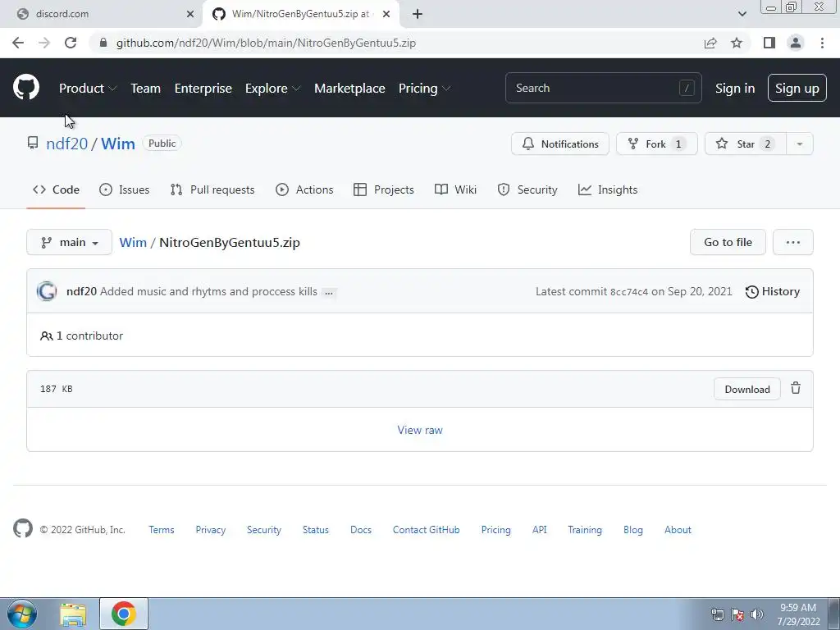Open the footer Terms link

coord(162,529)
